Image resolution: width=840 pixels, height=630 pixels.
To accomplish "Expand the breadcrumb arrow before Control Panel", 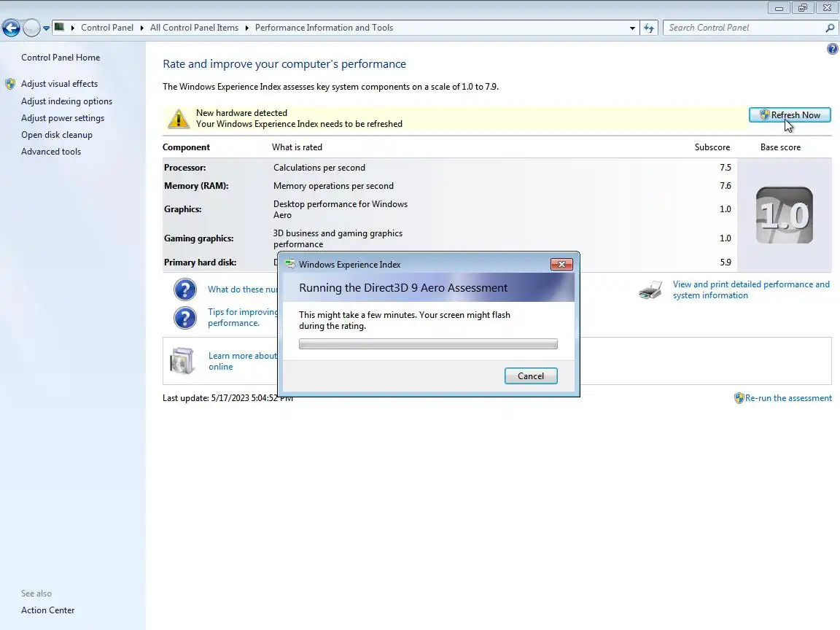I will point(72,28).
